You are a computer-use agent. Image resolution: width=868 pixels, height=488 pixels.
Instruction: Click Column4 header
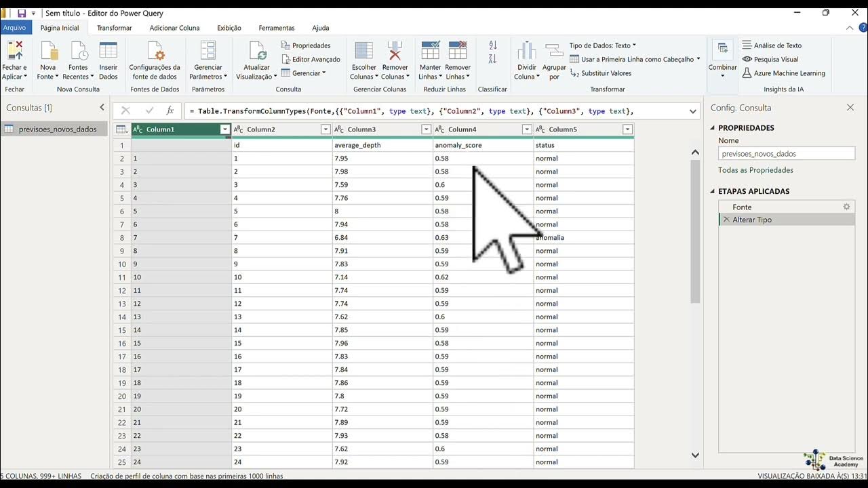pyautogui.click(x=484, y=129)
